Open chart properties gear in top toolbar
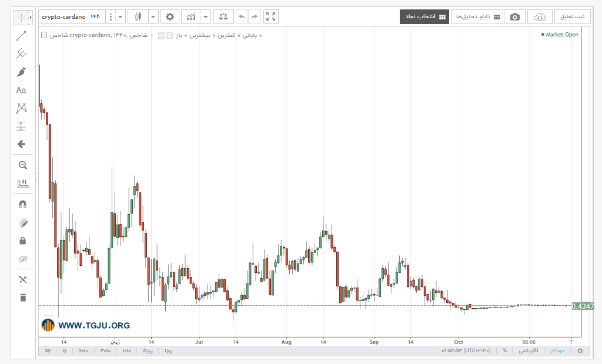This screenshot has height=364, width=602. click(x=170, y=17)
